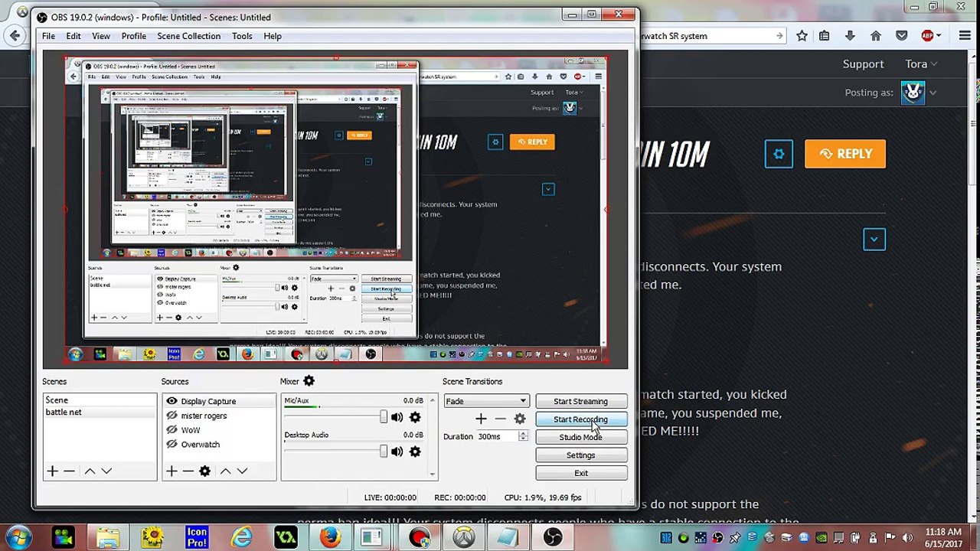Show Firefox bookmarks list icon
Viewport: 980px width, 551px height.
coord(825,36)
